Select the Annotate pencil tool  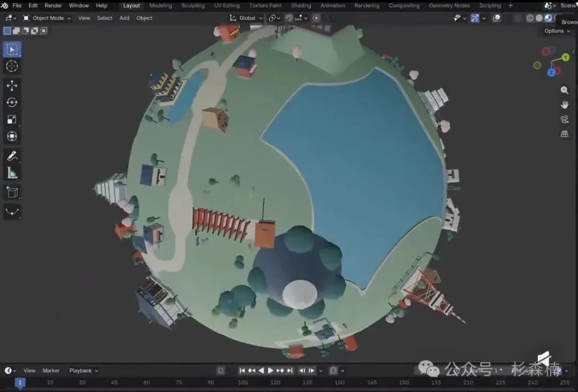click(12, 156)
